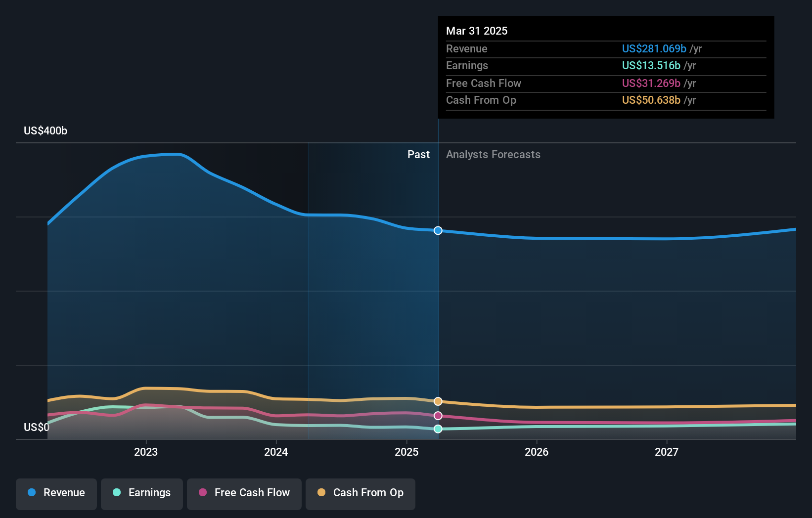Screen dimensions: 812x518
Task: Click the US$31.269b free cash flow value
Action: coord(651,83)
